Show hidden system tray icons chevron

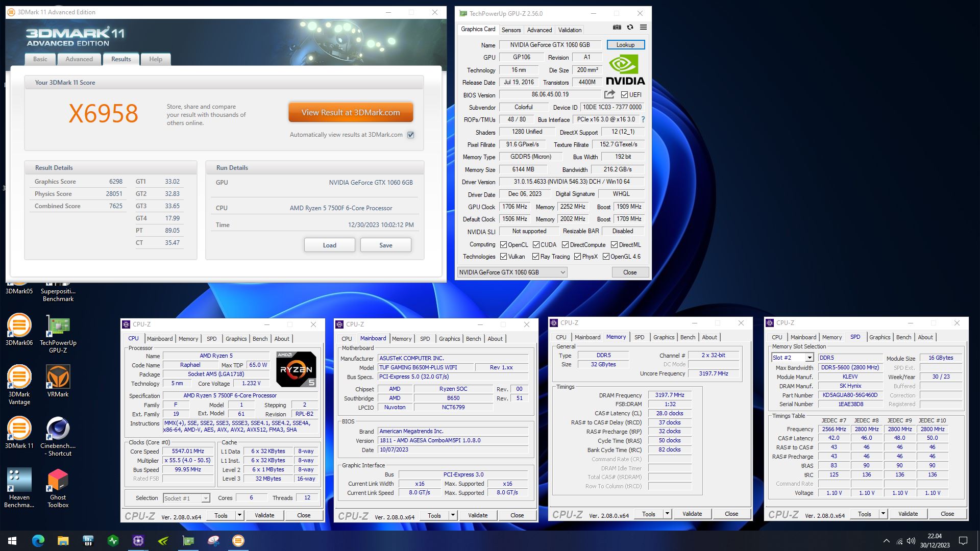(x=886, y=541)
